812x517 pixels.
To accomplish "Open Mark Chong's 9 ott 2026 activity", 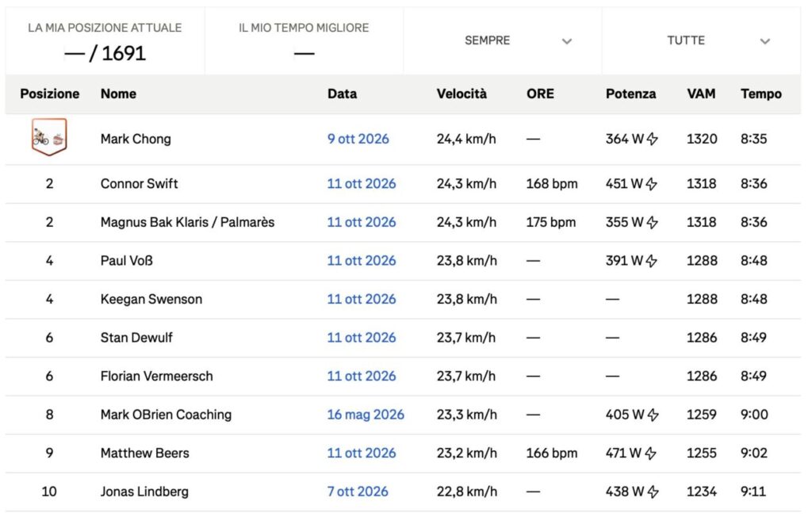I will (358, 139).
